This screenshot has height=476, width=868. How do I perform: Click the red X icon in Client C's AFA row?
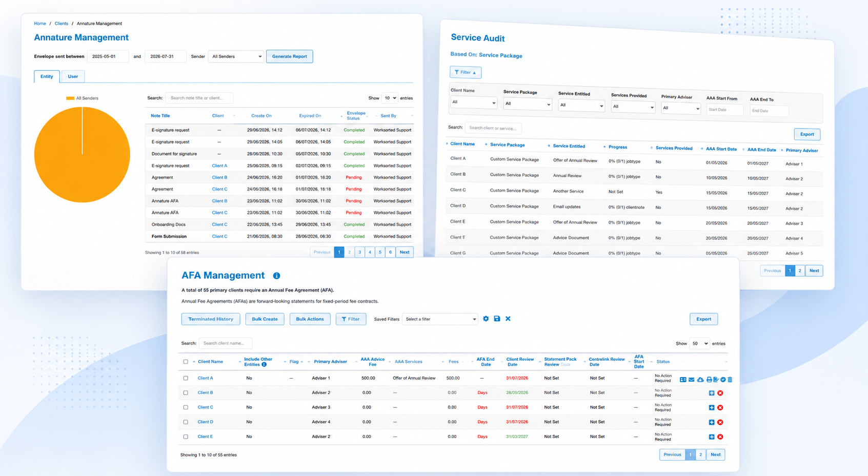coord(720,408)
